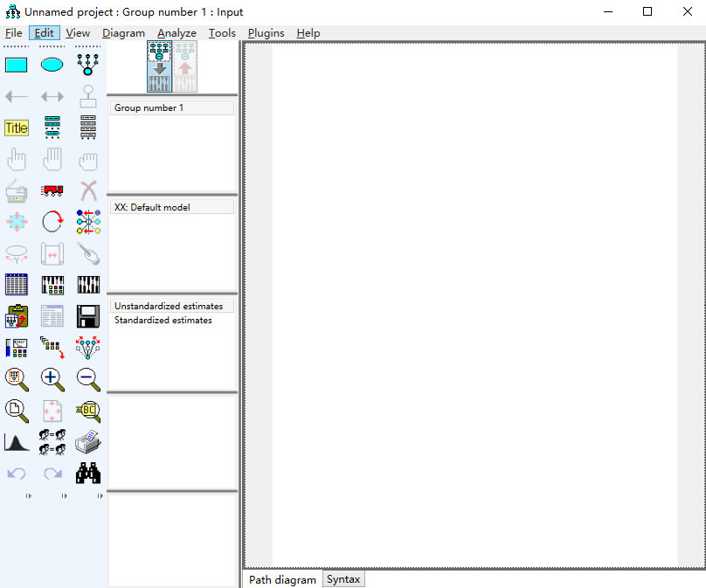Image resolution: width=706 pixels, height=588 pixels.
Task: Save the diagram with floppy disk icon
Action: point(88,316)
